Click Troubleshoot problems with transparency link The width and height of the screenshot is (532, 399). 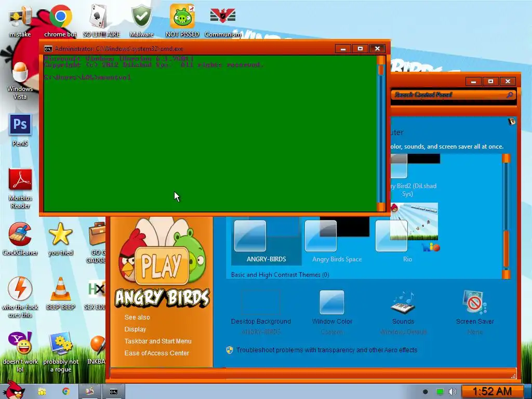point(327,350)
